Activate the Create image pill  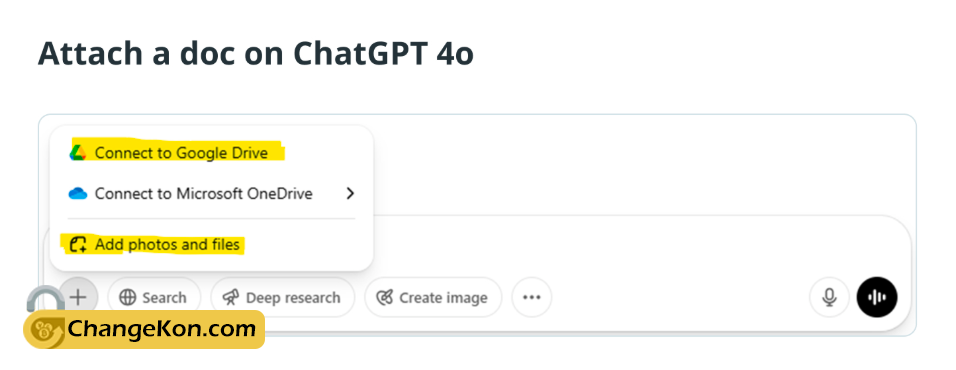(x=433, y=297)
